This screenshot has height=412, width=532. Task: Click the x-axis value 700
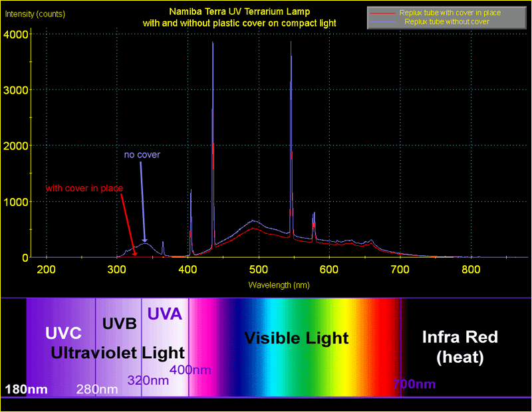click(400, 270)
